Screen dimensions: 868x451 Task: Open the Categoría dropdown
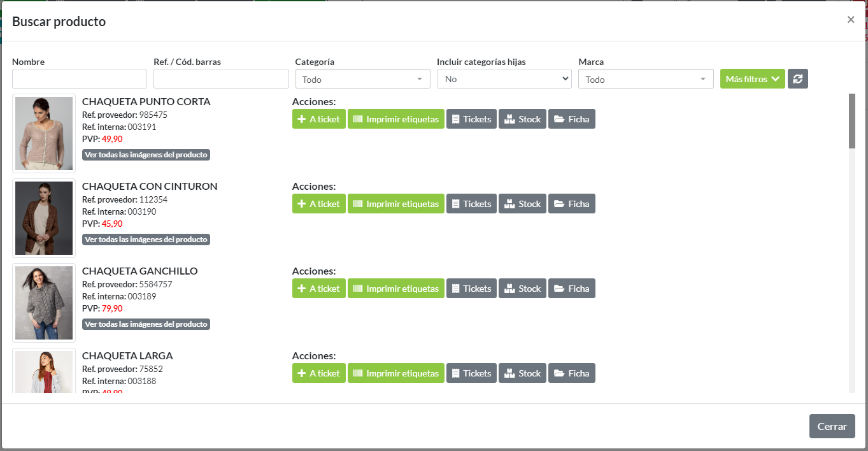click(x=362, y=79)
